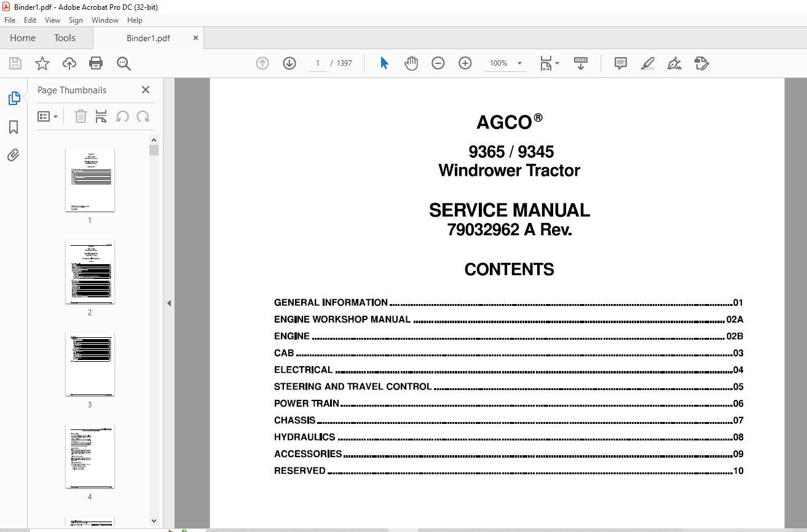Open the File menu
807x532 pixels.
[10, 20]
